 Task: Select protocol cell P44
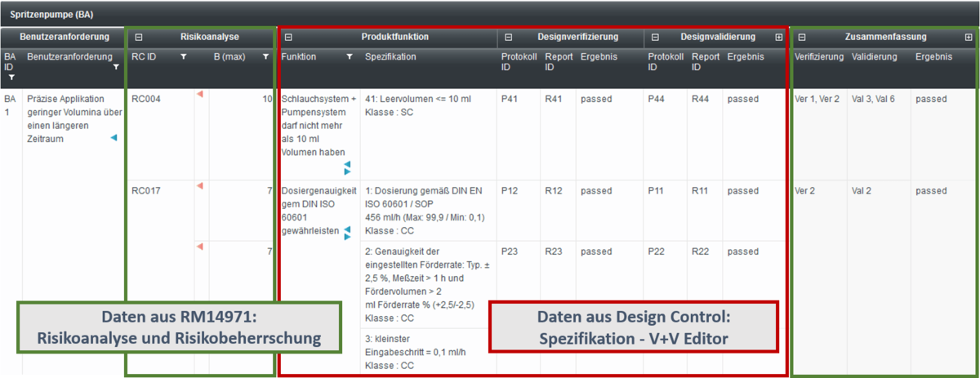(656, 100)
